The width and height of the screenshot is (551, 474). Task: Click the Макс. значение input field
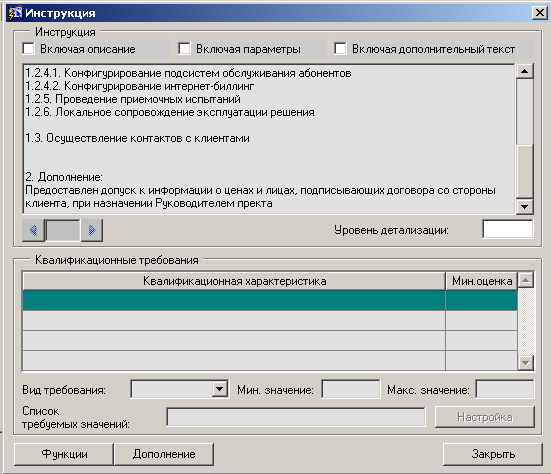[x=505, y=389]
